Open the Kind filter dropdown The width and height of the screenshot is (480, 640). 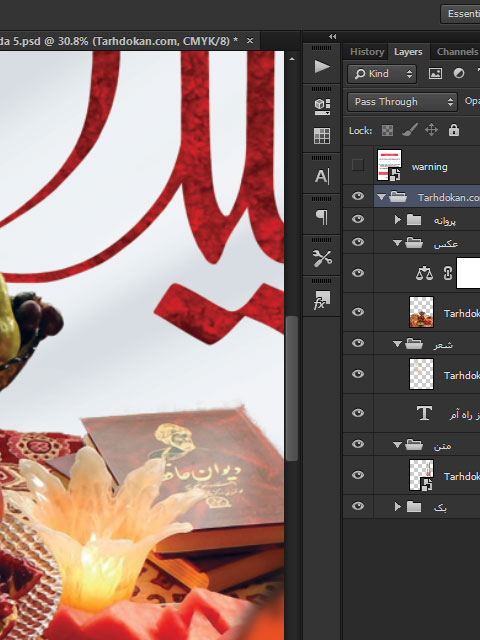pos(382,74)
